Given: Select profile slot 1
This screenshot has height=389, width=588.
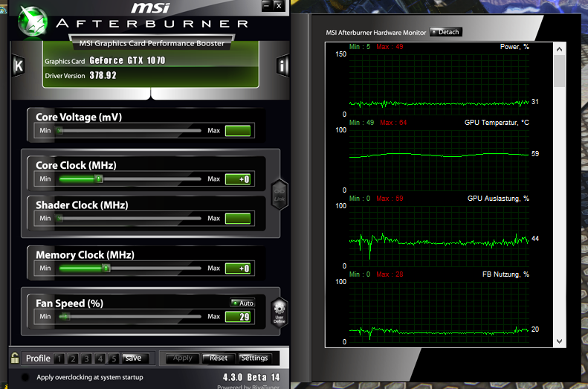Looking at the screenshot, I should (59, 359).
